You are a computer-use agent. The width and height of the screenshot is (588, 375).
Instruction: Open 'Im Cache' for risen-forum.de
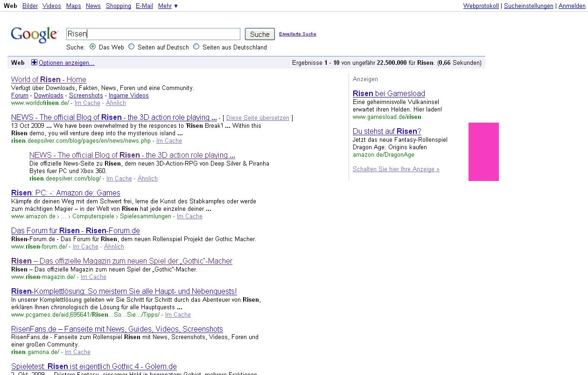(x=85, y=246)
